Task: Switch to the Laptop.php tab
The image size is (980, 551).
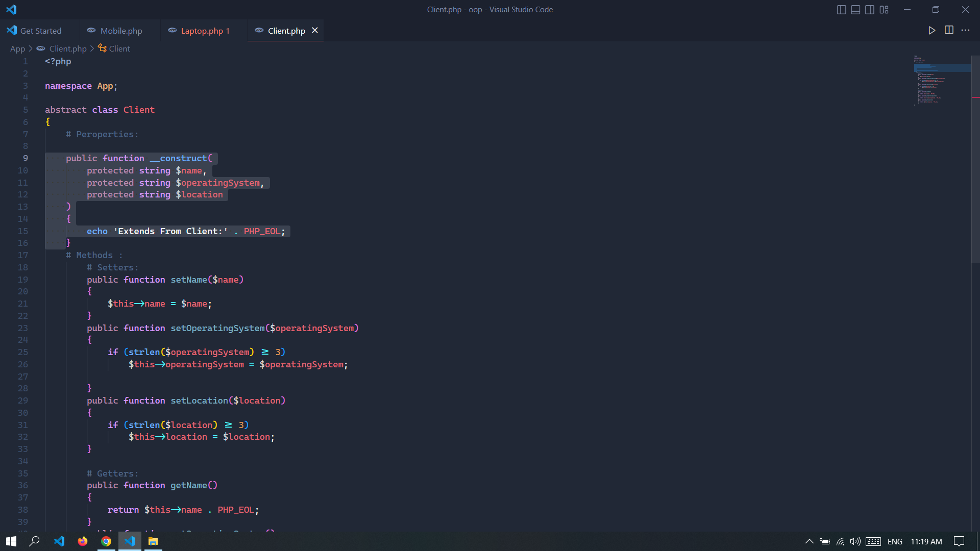Action: click(204, 31)
